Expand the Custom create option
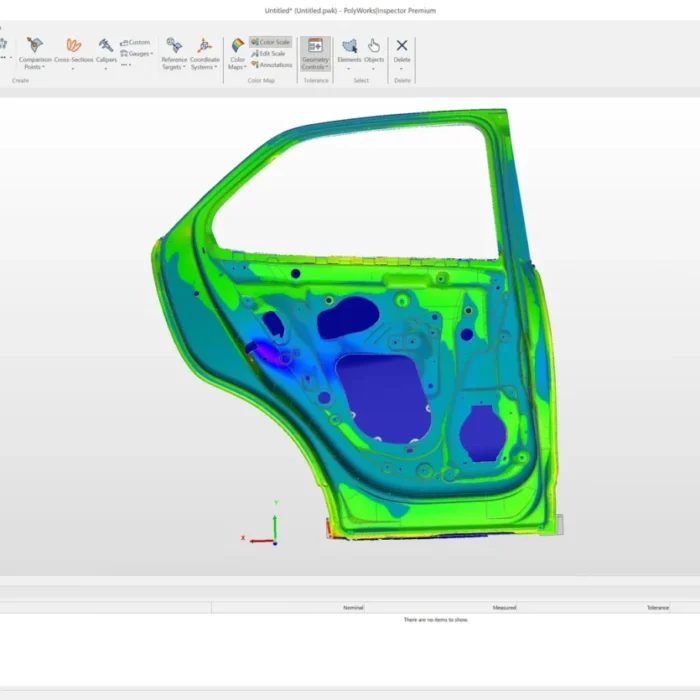Screen dimensions: 700x700 tap(135, 42)
